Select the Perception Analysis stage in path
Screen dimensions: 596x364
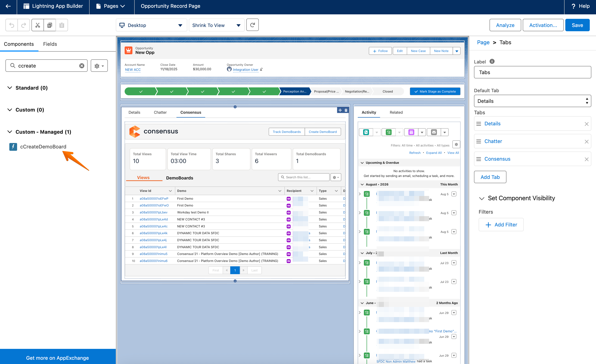click(295, 92)
